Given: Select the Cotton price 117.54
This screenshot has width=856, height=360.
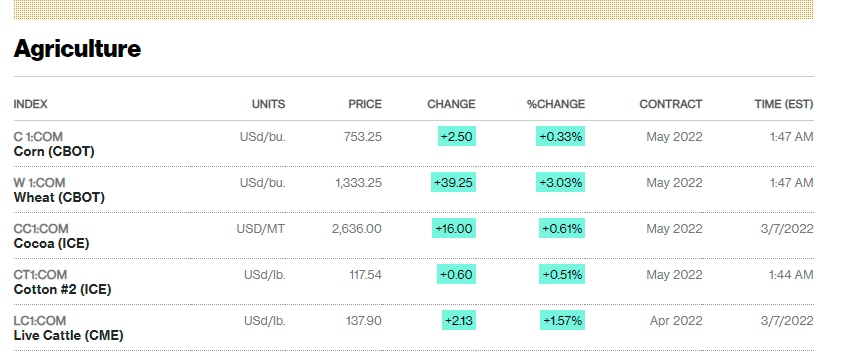Looking at the screenshot, I should pos(366,274).
